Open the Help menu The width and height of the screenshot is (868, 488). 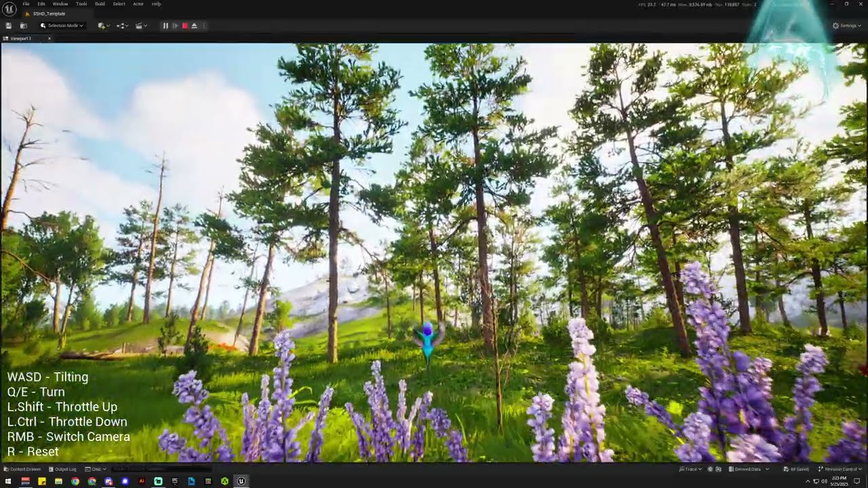pos(156,4)
